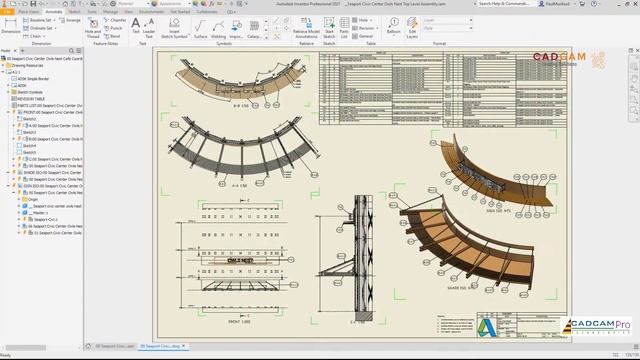Open the Model browser hamburger menu

(x=79, y=51)
